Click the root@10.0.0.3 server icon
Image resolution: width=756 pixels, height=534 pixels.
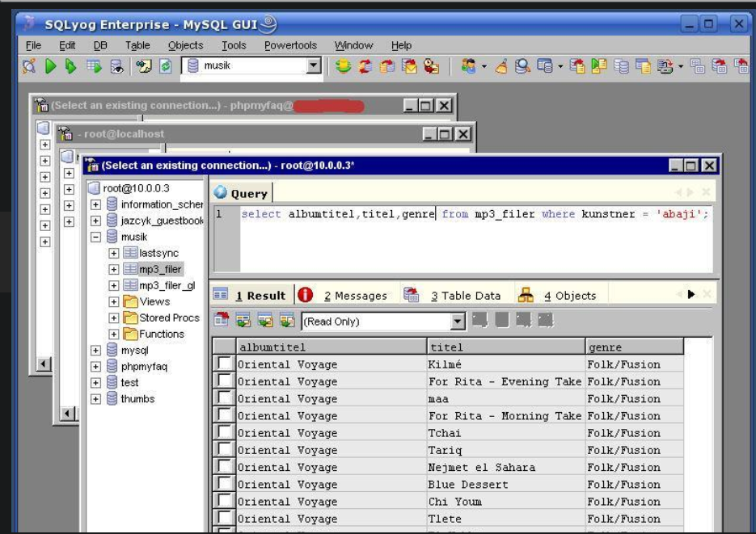(x=95, y=187)
